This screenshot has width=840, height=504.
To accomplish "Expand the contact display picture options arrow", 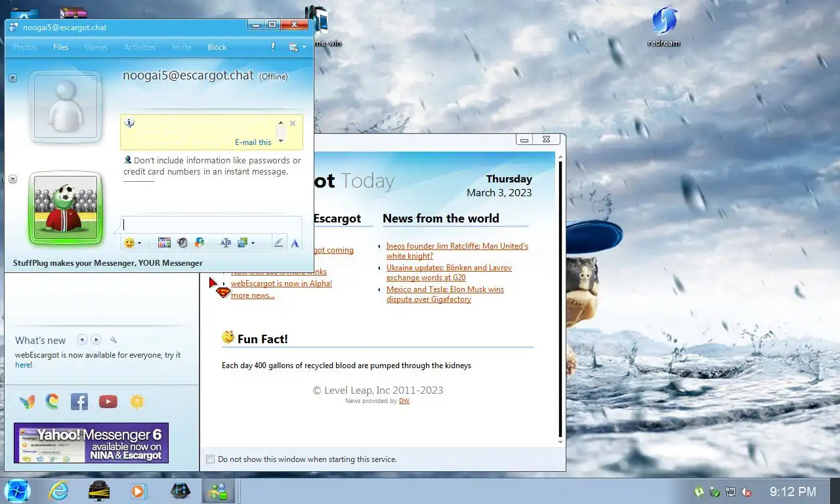I will coord(12,78).
